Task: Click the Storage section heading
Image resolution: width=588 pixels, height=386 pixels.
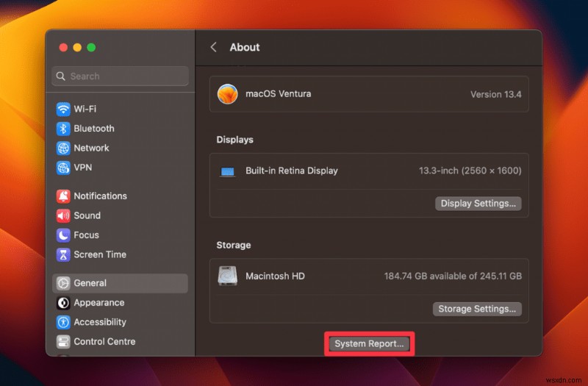Action: pos(233,246)
